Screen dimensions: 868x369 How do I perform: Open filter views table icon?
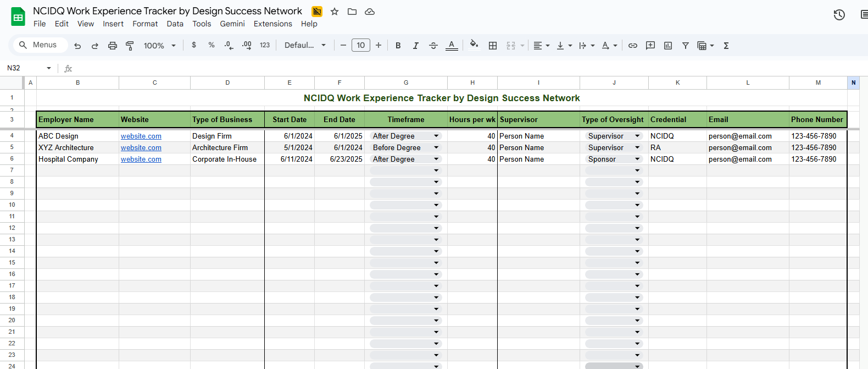click(x=705, y=46)
